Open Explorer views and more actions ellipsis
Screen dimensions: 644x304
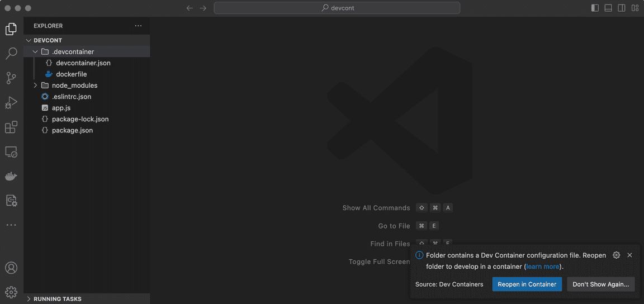(139, 26)
